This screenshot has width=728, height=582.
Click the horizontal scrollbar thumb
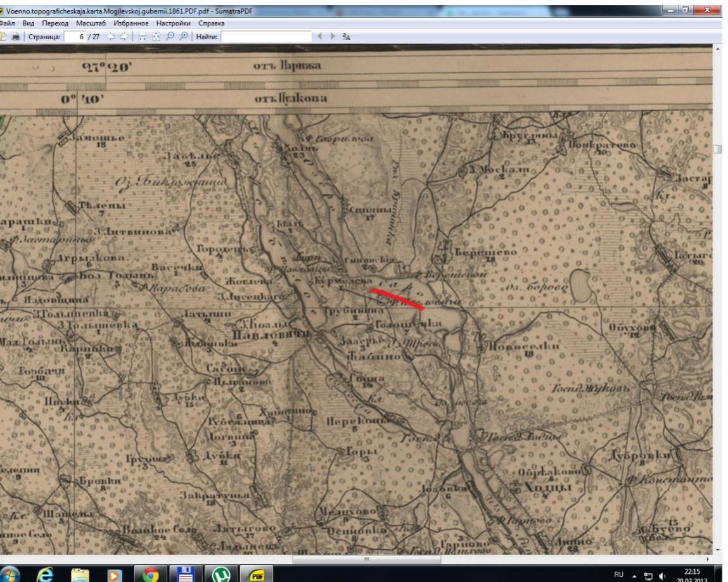366,560
